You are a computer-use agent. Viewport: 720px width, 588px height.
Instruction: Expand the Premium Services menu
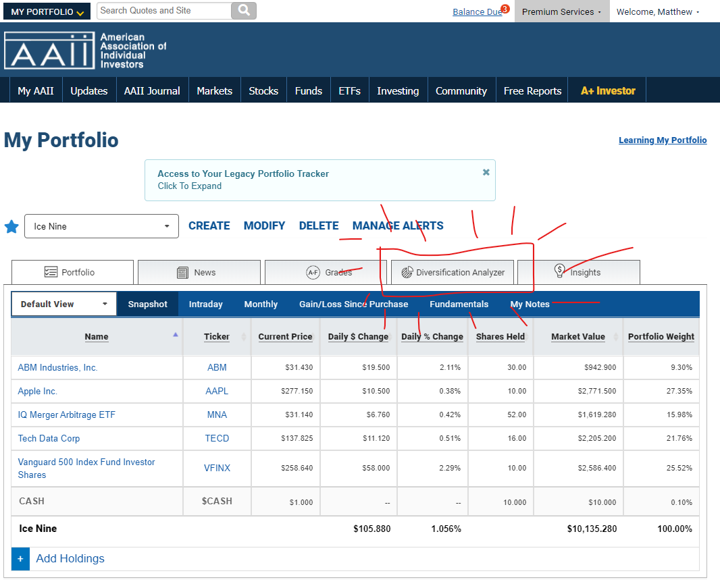pyautogui.click(x=561, y=11)
